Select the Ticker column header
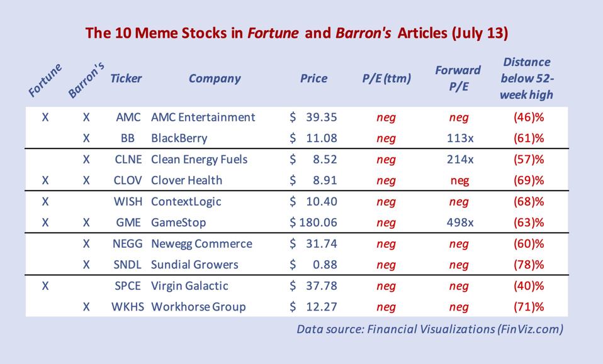 126,79
